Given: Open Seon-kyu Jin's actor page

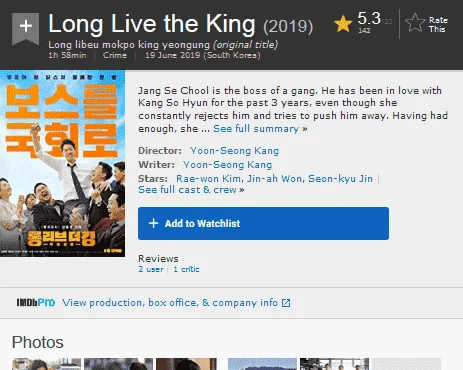Looking at the screenshot, I should point(340,179).
